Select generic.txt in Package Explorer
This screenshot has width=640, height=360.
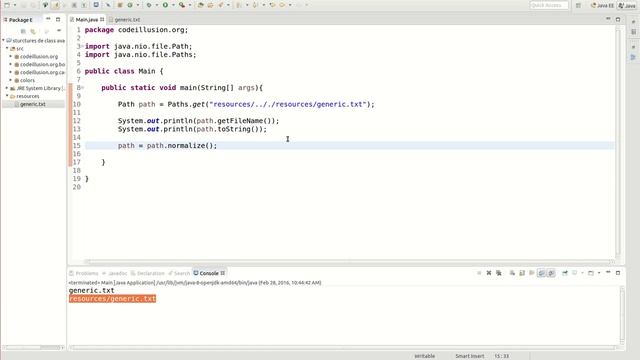(x=33, y=104)
